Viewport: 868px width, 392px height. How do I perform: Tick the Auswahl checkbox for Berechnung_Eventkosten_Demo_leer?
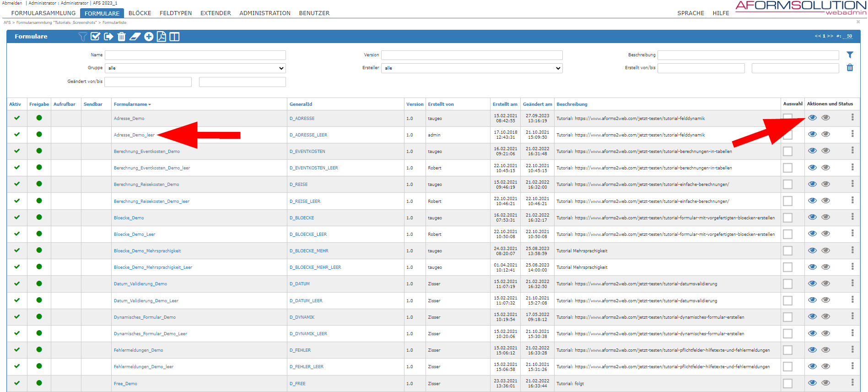pos(787,168)
